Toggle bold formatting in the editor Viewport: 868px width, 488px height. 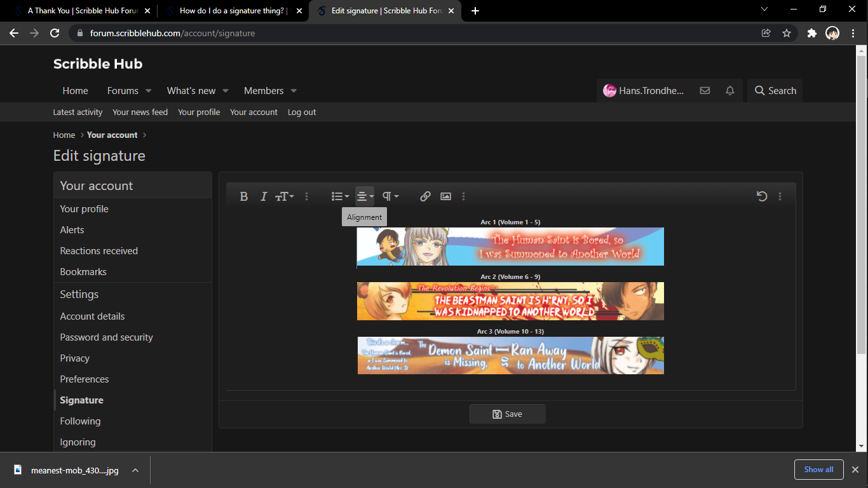click(x=243, y=196)
